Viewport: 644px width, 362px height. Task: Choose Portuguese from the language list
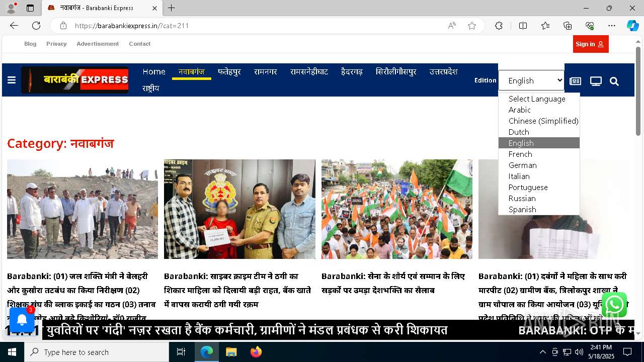click(x=539, y=187)
